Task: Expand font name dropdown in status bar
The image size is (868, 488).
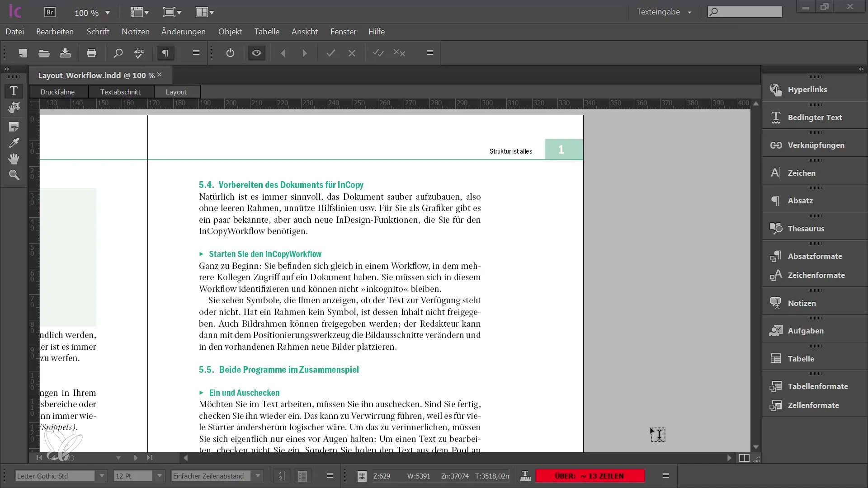Action: coord(101,475)
